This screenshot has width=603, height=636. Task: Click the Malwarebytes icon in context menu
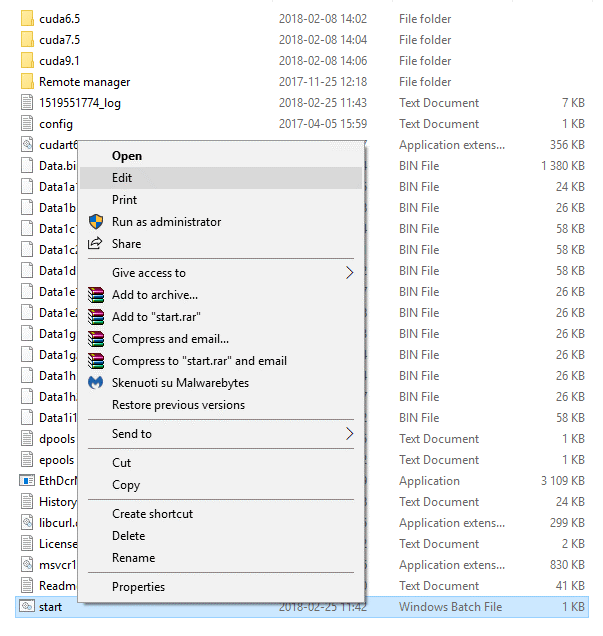tap(96, 382)
